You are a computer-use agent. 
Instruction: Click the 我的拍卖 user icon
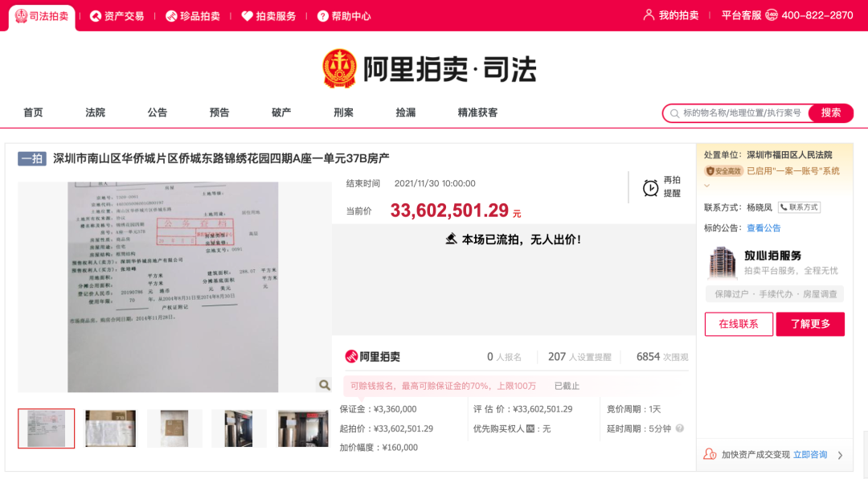(x=649, y=15)
